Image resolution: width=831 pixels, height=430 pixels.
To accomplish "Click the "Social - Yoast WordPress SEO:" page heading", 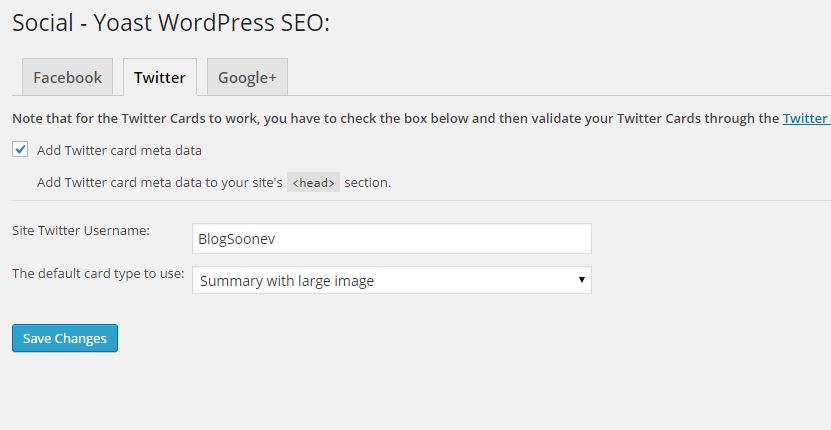I will click(x=171, y=23).
